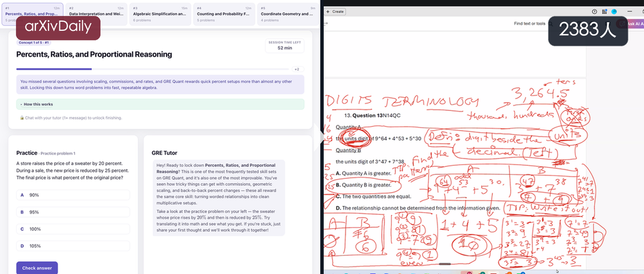This screenshot has height=274, width=644.
Task: Click the Concept 1 of 5 label
Action: click(34, 43)
